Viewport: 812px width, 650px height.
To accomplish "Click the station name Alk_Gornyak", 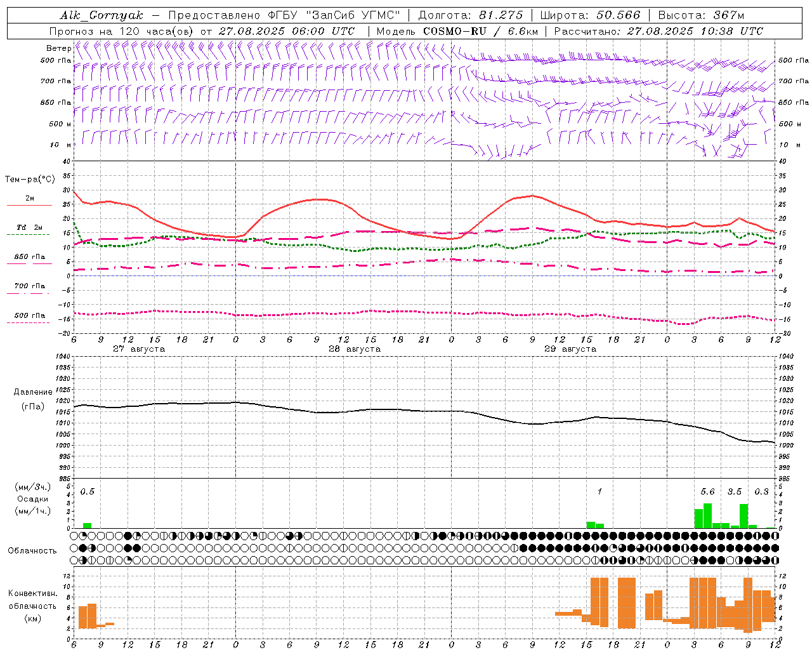I will point(102,15).
